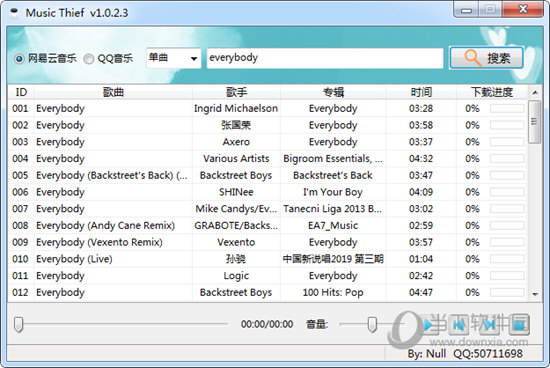Sort by the 时间 column header
550x368 pixels.
click(421, 92)
